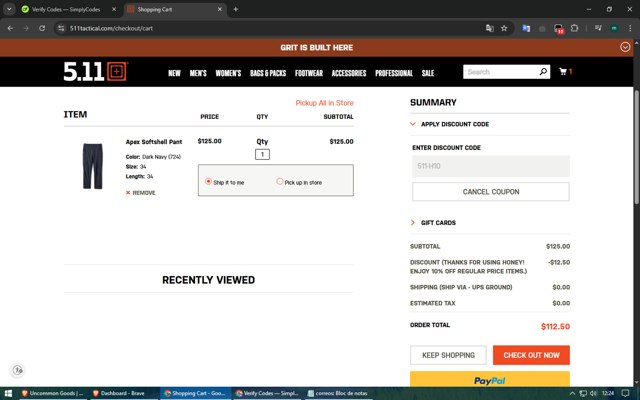This screenshot has width=640, height=400.
Task: Open a new browser tab
Action: 236,9
